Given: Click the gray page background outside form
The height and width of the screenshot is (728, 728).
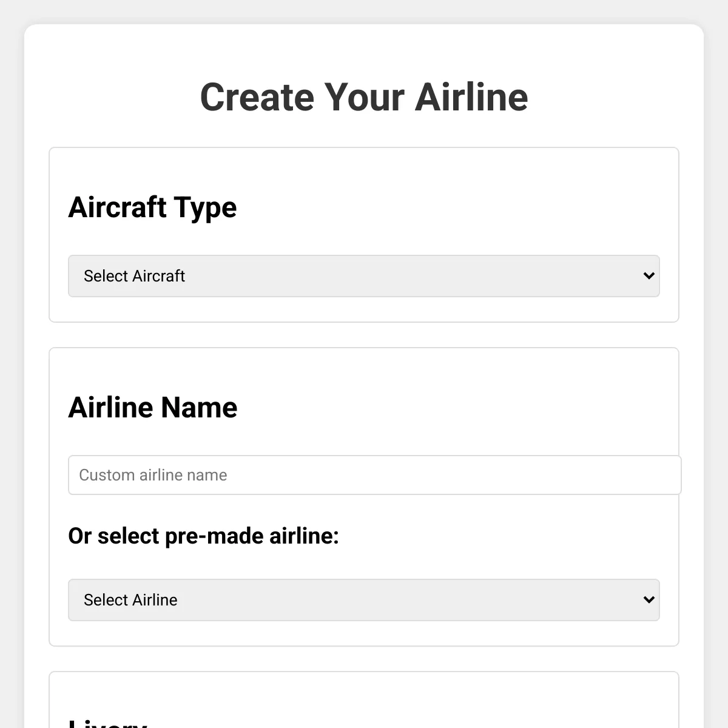Looking at the screenshot, I should click(x=11, y=364).
